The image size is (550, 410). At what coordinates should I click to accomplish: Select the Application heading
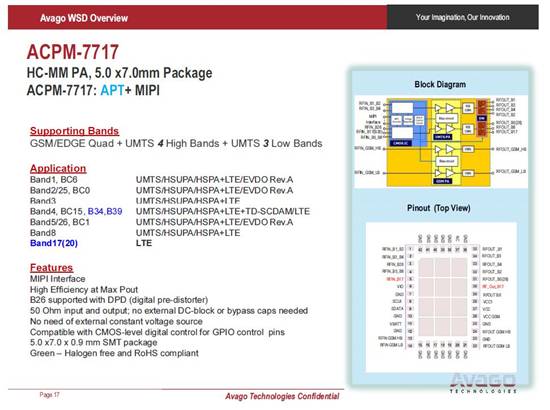(58, 168)
